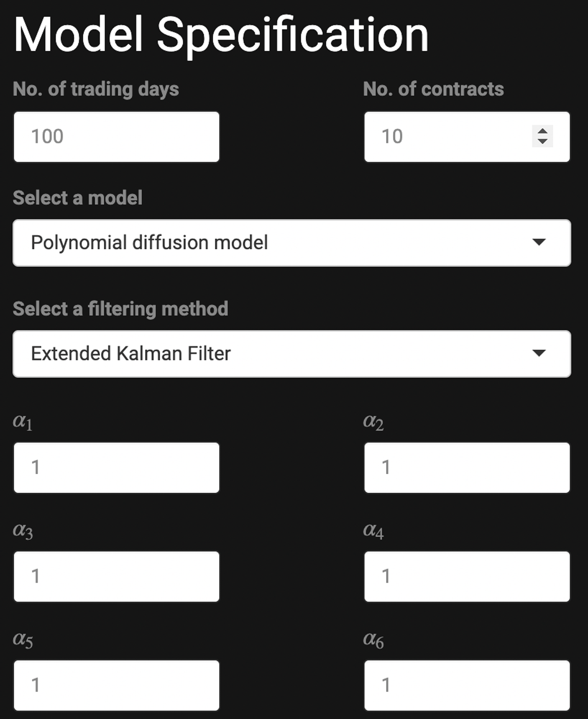Click the decrement arrow on No. of contracts
588x719 pixels.
[x=542, y=142]
